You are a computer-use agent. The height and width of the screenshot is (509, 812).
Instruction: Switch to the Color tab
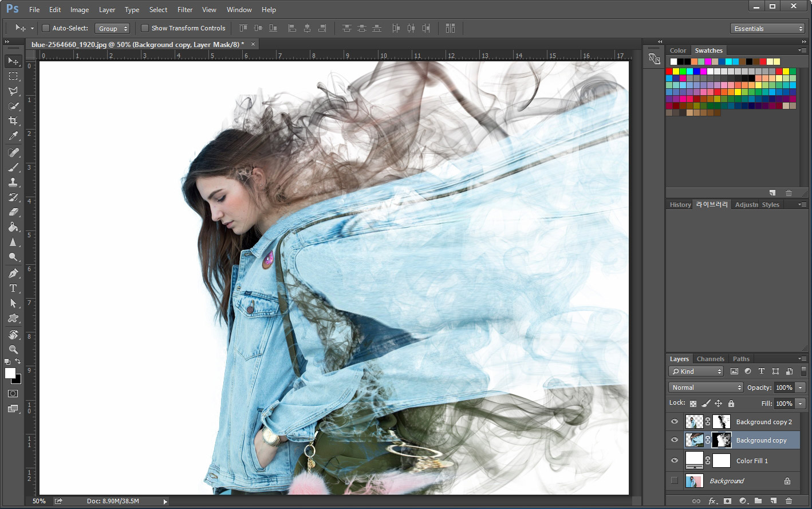(678, 50)
